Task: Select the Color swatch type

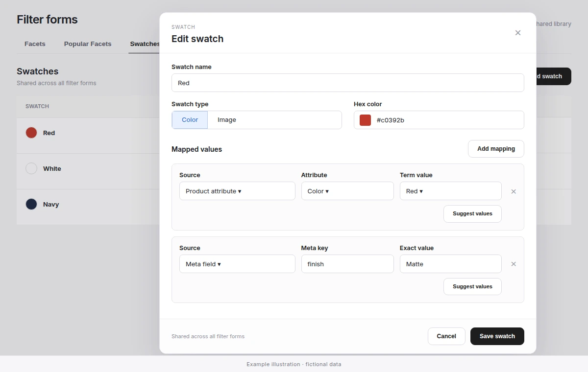Action: (x=190, y=120)
